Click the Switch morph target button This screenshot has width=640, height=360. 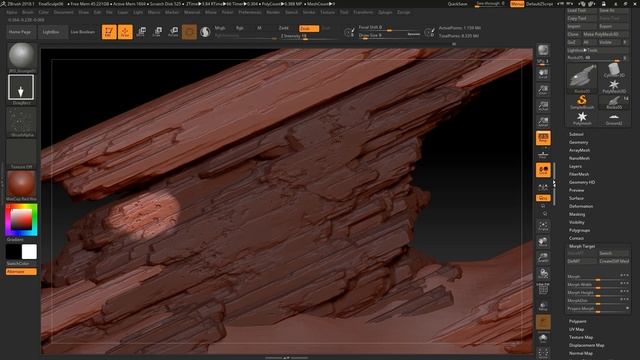tap(613, 253)
